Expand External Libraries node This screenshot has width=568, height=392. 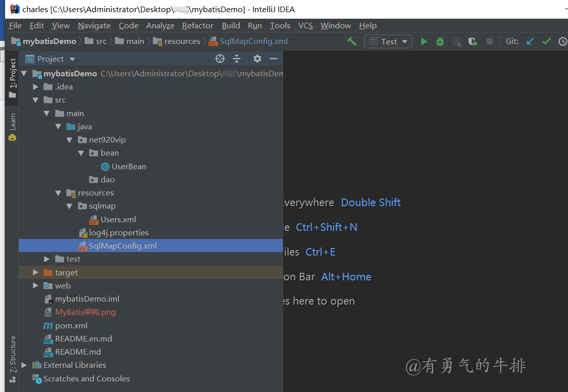[x=24, y=365]
